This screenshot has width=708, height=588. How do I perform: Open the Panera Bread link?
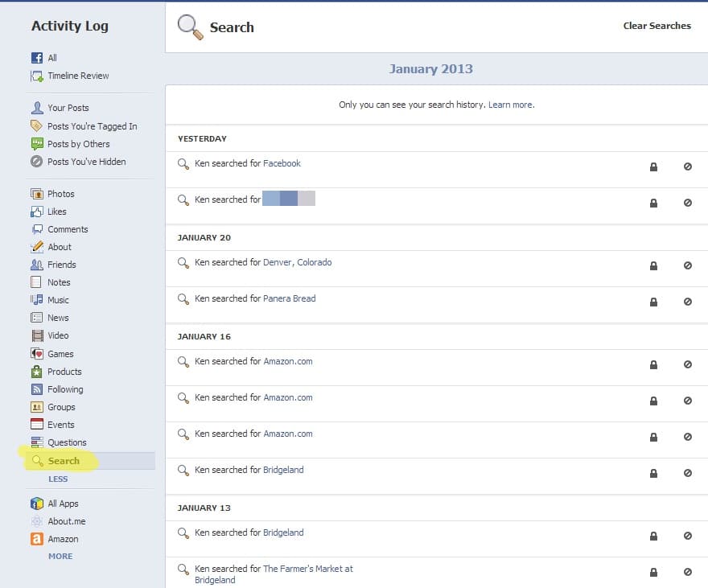point(290,298)
